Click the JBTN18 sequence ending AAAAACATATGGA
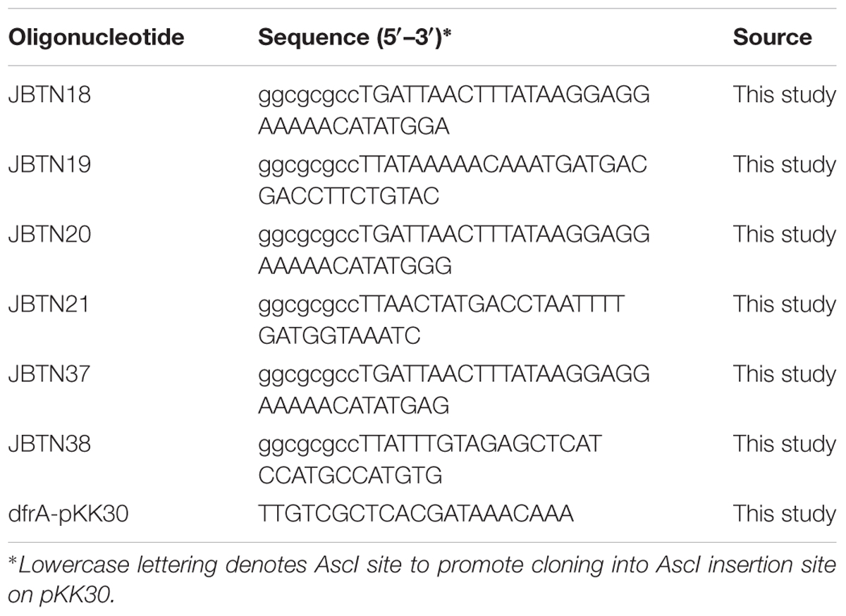Viewport: 846px width, 616px height. pos(454,110)
